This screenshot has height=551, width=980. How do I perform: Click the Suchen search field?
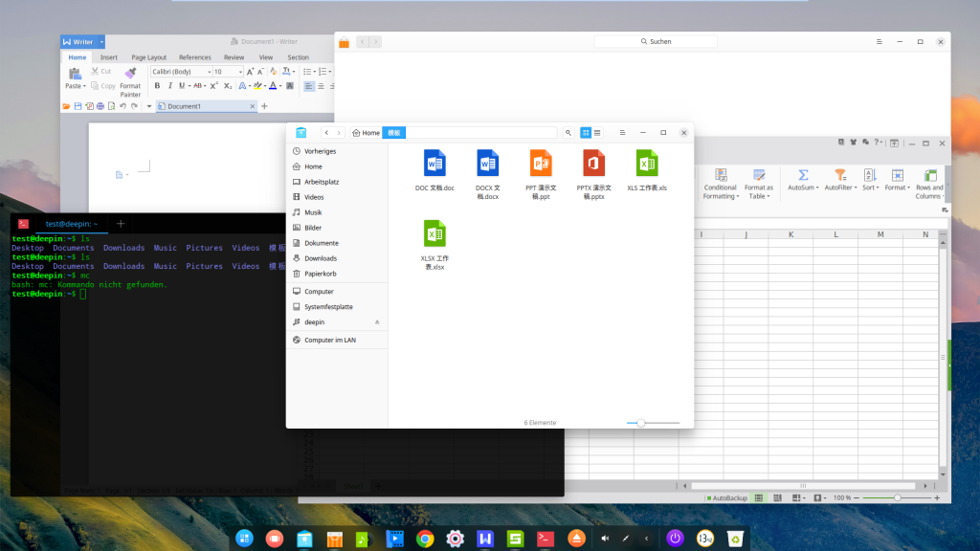point(656,42)
